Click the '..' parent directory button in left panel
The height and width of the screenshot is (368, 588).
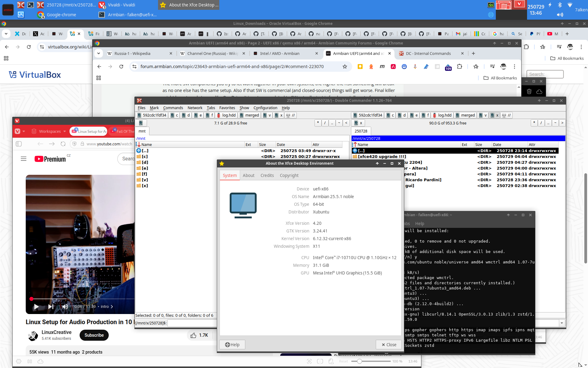click(x=332, y=123)
